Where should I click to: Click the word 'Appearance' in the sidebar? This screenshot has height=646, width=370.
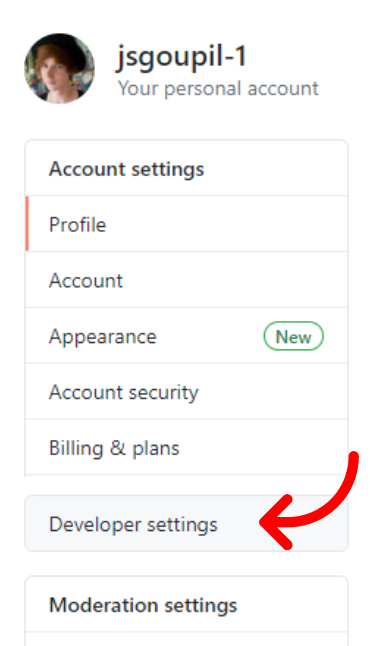click(103, 337)
